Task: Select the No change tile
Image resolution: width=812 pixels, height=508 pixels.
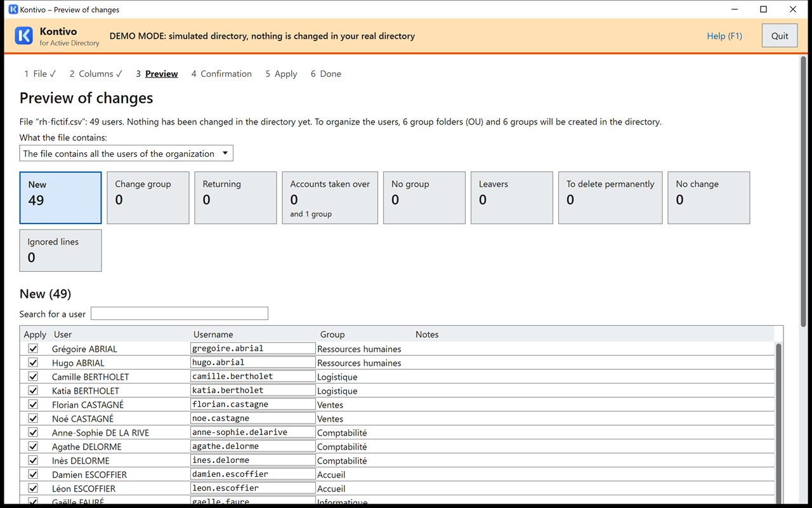Action: 709,197
